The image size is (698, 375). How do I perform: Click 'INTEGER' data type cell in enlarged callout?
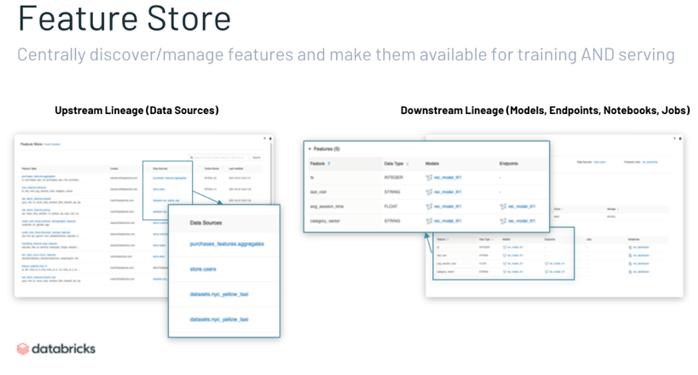(394, 178)
